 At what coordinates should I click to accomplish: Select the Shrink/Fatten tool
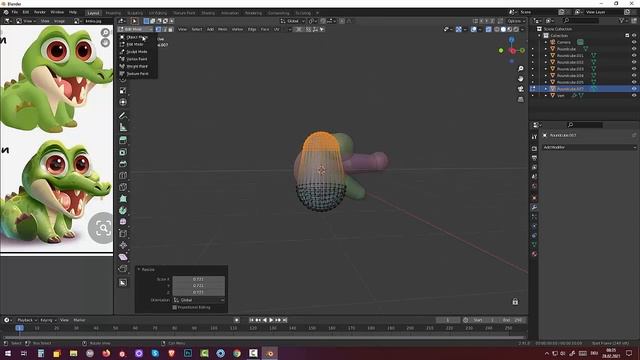(x=123, y=245)
